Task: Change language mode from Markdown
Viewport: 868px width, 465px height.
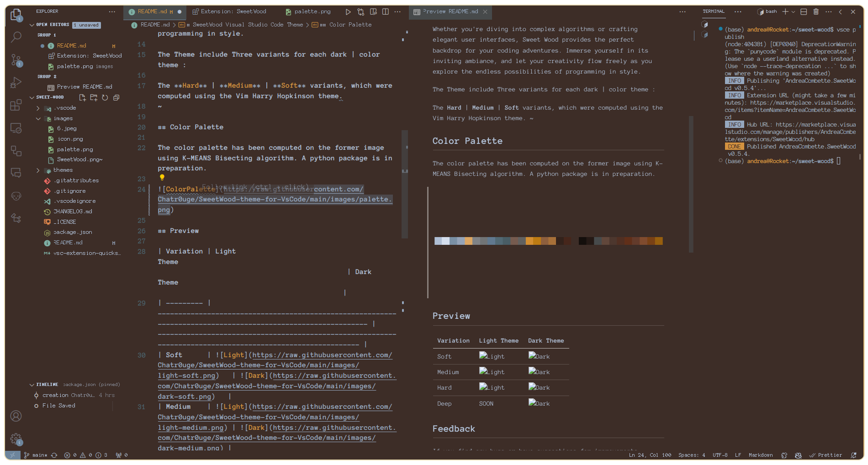Action: pyautogui.click(x=761, y=455)
